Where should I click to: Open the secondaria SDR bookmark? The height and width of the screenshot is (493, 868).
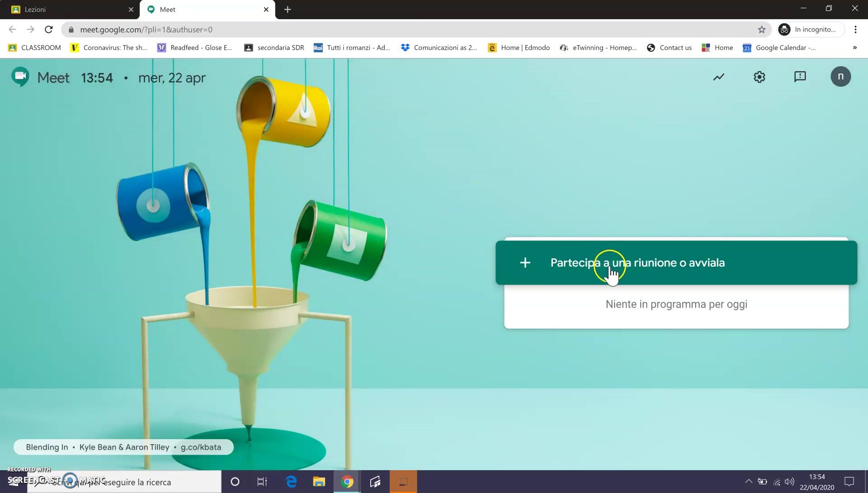pyautogui.click(x=274, y=47)
